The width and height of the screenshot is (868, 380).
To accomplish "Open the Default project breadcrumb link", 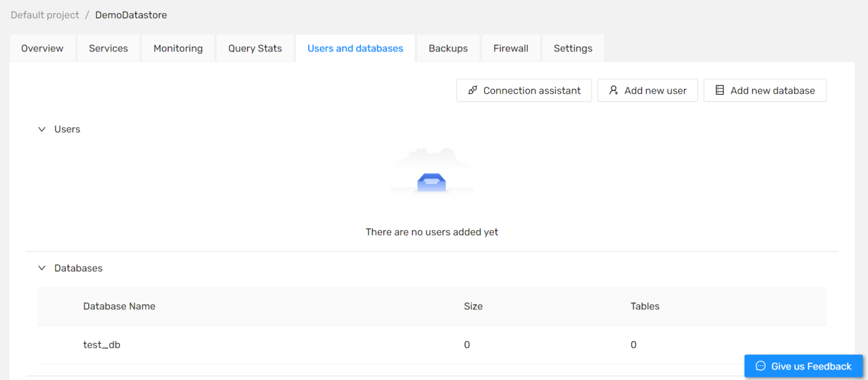I will coord(44,14).
